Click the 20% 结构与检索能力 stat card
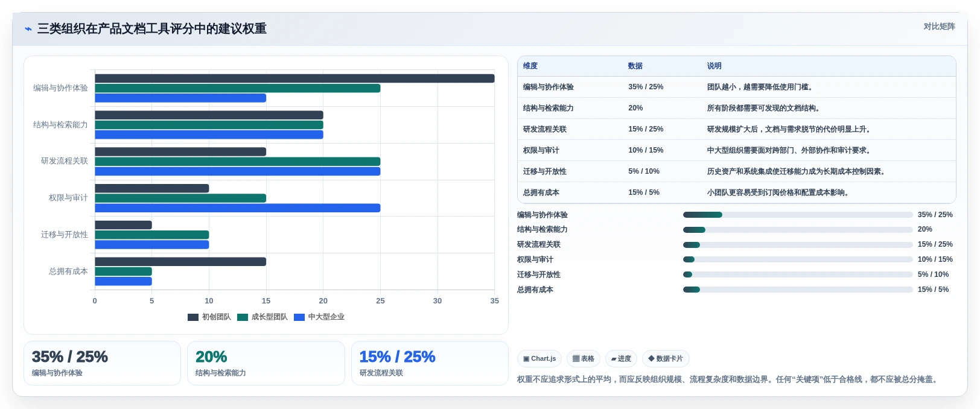The image size is (980, 409). [266, 363]
